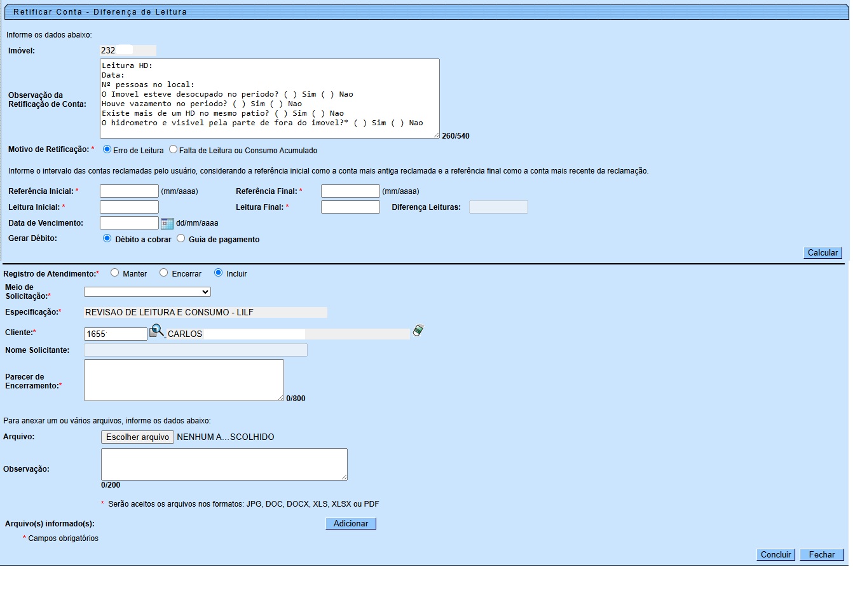
Task: Click the 0/800 character counter
Action: point(296,399)
